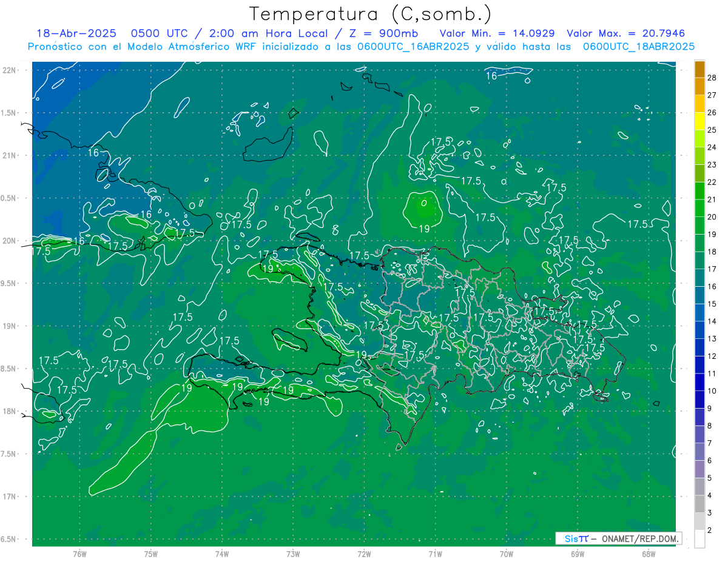
Task: Click the white swatch below label 2
Action: tap(699, 539)
